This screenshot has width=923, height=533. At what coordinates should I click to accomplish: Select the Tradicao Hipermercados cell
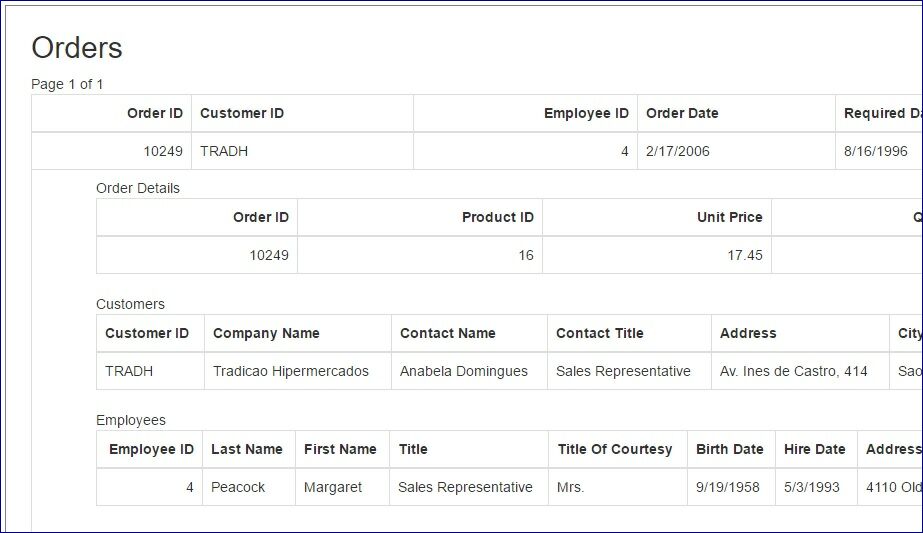pyautogui.click(x=290, y=371)
